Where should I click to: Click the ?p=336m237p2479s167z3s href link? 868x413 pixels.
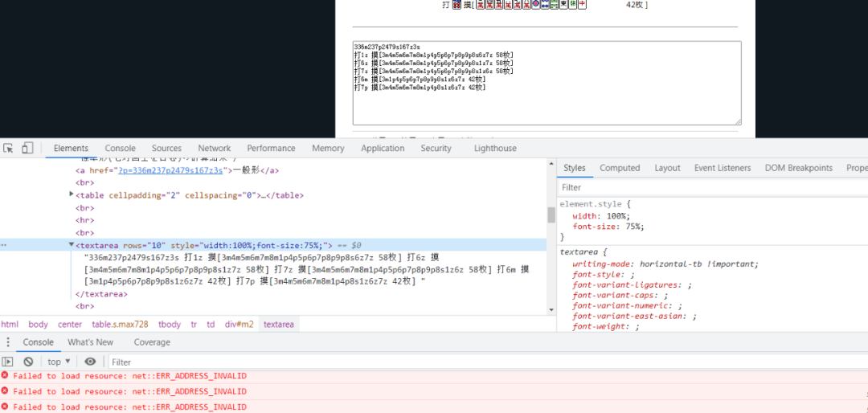click(x=170, y=170)
